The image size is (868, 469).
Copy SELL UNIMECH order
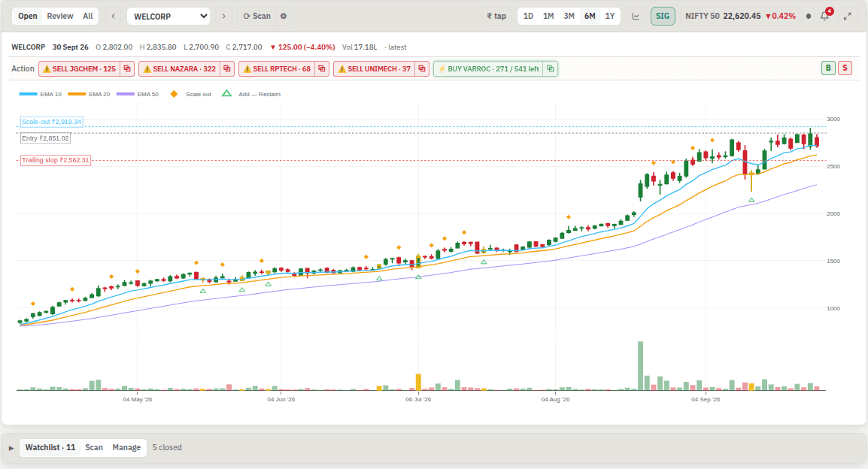click(422, 68)
